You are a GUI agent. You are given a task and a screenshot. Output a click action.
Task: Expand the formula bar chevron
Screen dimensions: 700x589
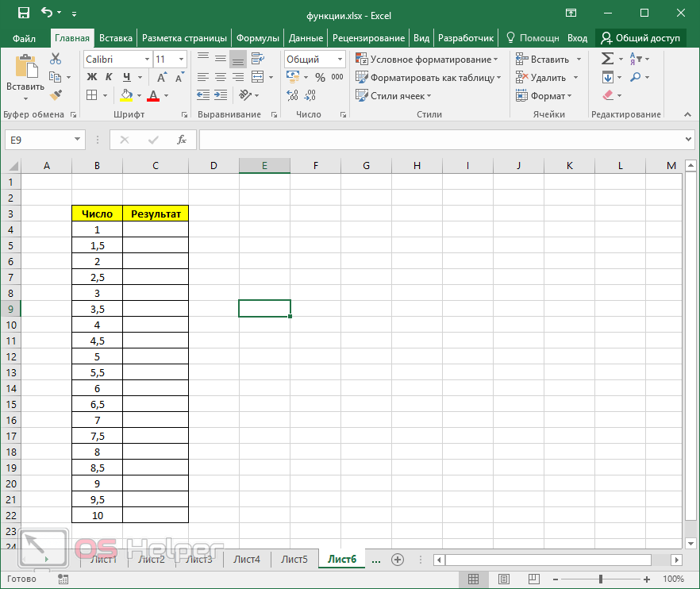pos(688,140)
